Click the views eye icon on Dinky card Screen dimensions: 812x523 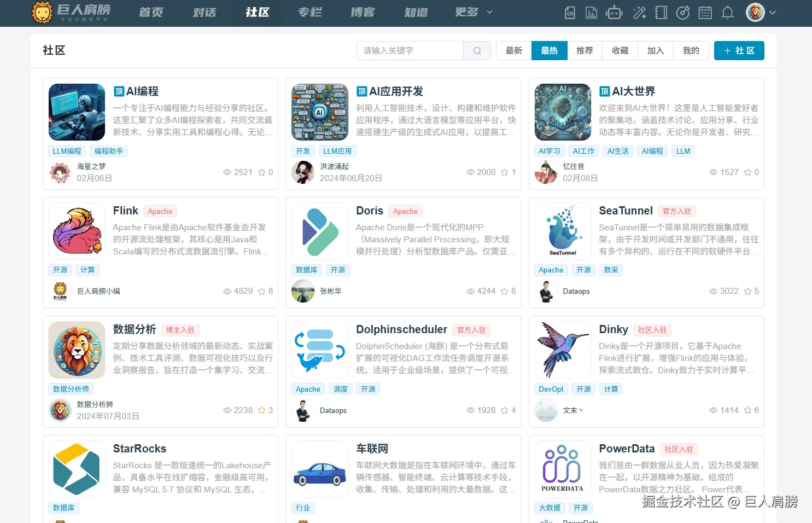(713, 410)
